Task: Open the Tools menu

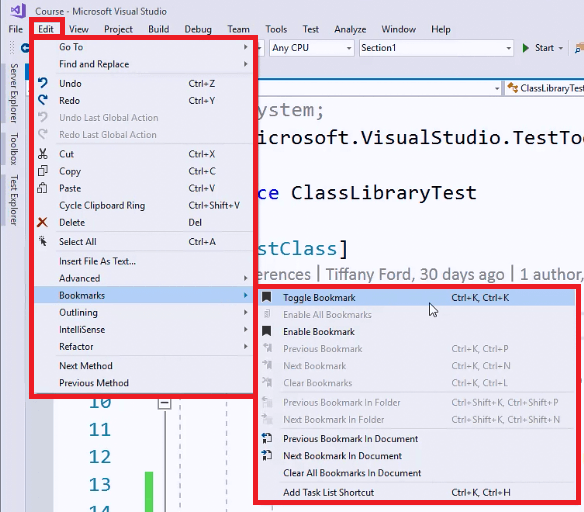Action: tap(276, 29)
